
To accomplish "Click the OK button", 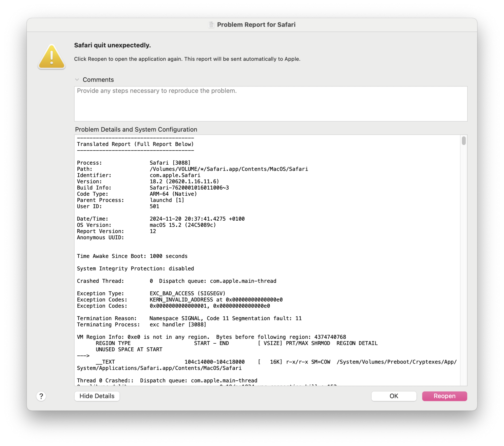I will (393, 396).
